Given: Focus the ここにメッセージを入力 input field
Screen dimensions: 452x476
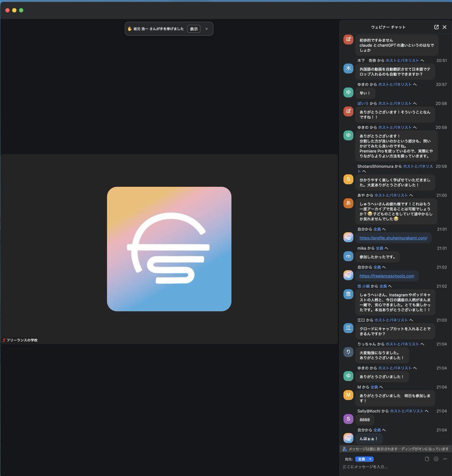Looking at the screenshot, I should pos(396,467).
